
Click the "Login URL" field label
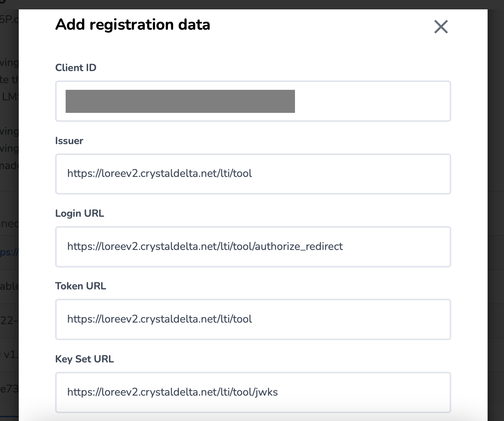[x=80, y=213]
